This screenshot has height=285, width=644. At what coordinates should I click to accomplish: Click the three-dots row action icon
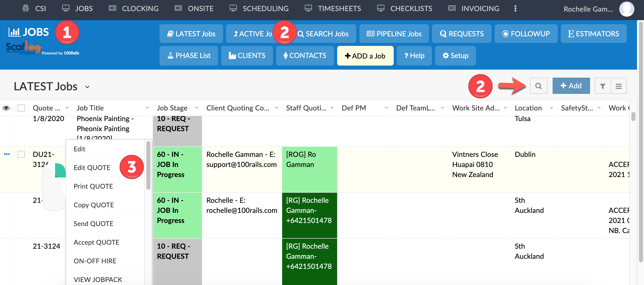click(x=7, y=154)
